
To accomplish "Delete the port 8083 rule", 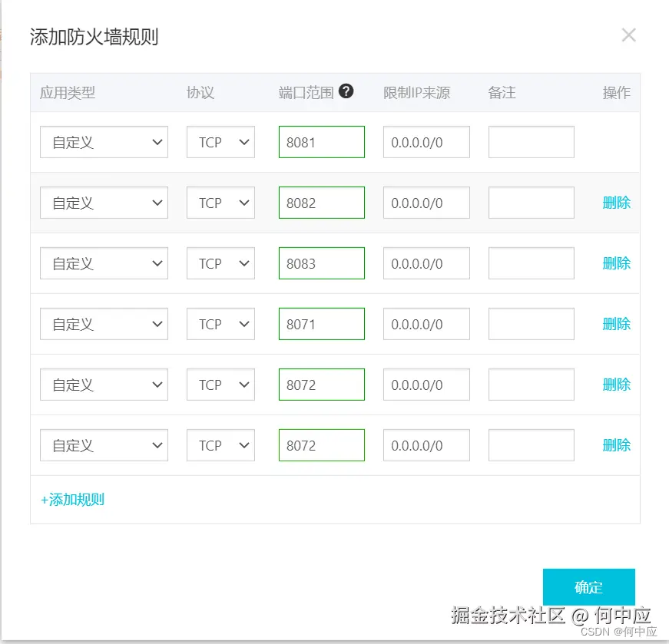I will click(617, 263).
